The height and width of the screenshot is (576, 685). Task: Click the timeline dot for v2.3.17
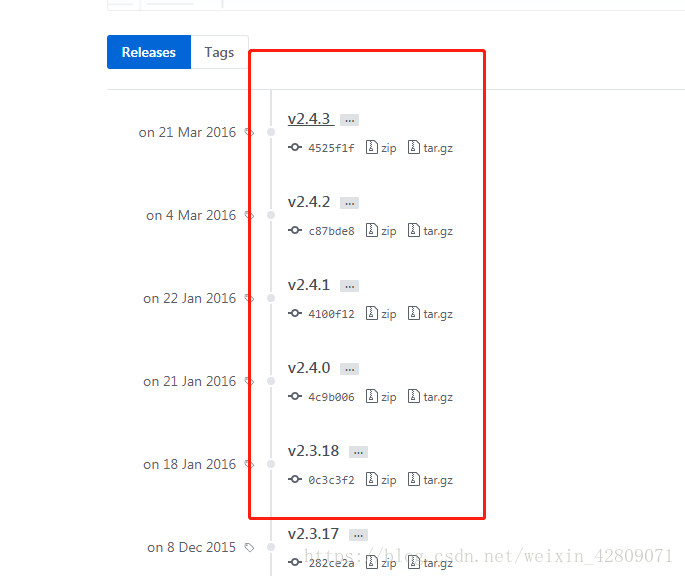(271, 547)
